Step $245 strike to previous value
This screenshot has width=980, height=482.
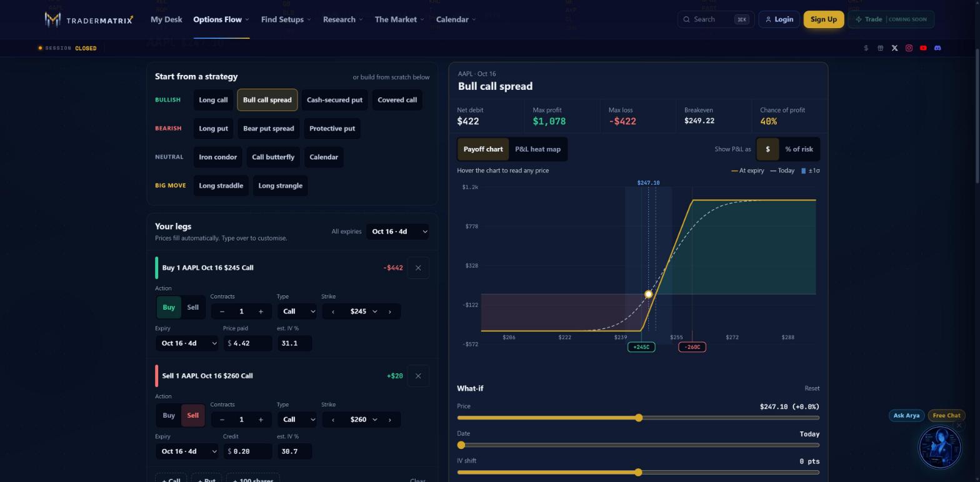333,312
